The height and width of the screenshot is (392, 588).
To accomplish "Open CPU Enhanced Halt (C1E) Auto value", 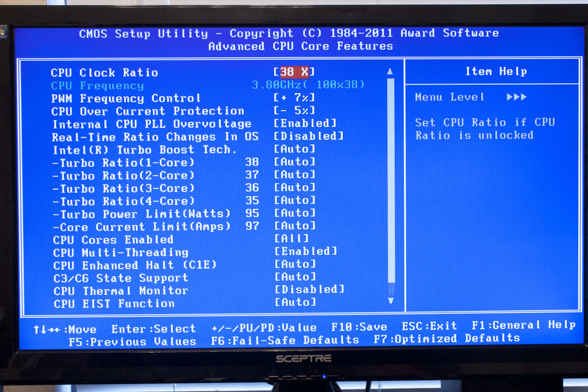I will [295, 264].
